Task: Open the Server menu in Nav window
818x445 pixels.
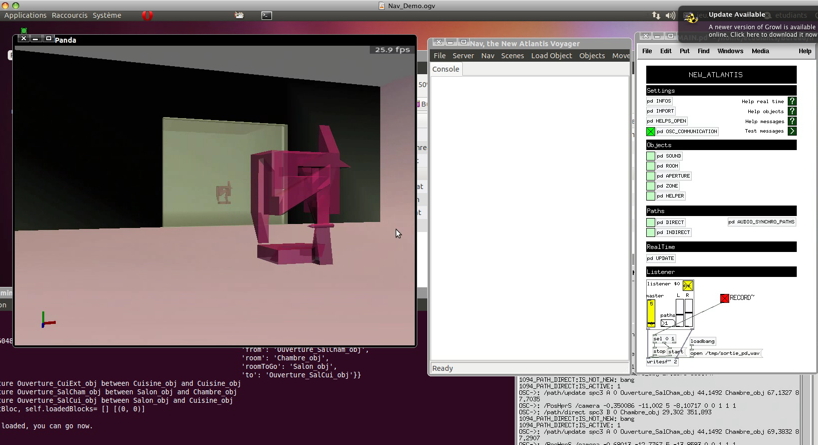Action: coord(463,56)
